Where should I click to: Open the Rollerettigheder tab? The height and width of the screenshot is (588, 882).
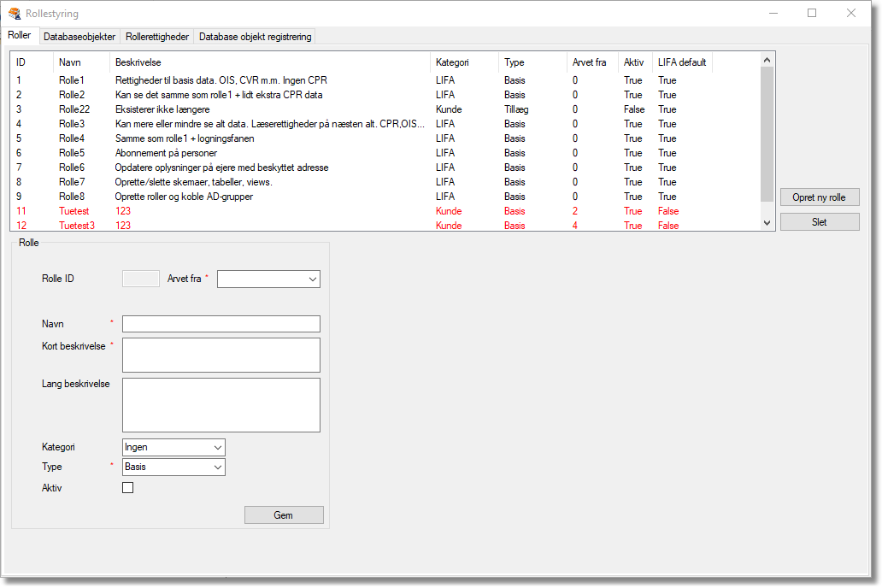pyautogui.click(x=157, y=37)
